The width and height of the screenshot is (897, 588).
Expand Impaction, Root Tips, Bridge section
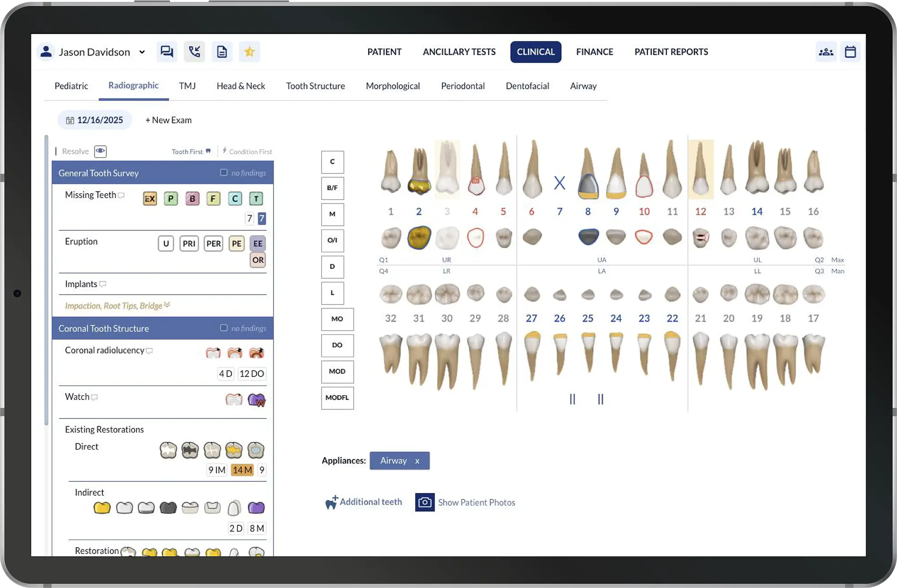pyautogui.click(x=117, y=305)
